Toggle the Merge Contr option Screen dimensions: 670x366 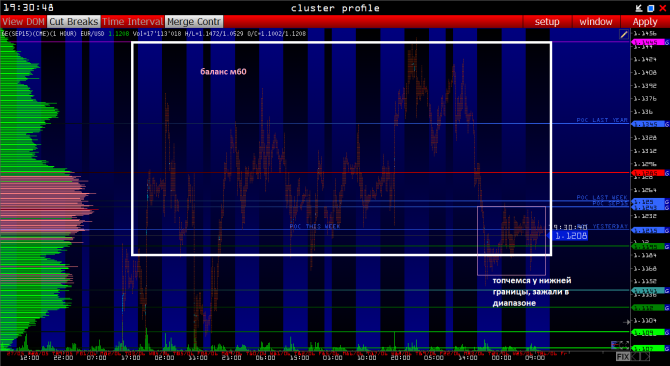click(194, 22)
